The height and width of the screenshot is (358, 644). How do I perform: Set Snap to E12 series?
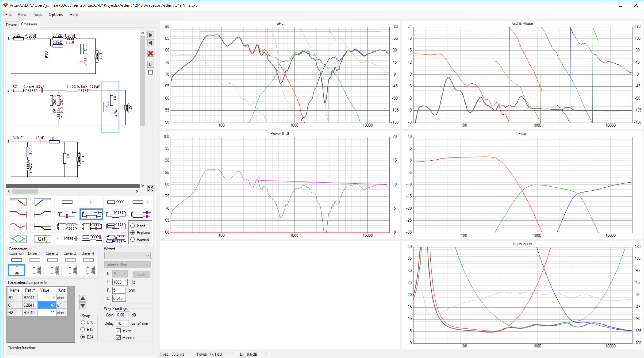tap(83, 329)
